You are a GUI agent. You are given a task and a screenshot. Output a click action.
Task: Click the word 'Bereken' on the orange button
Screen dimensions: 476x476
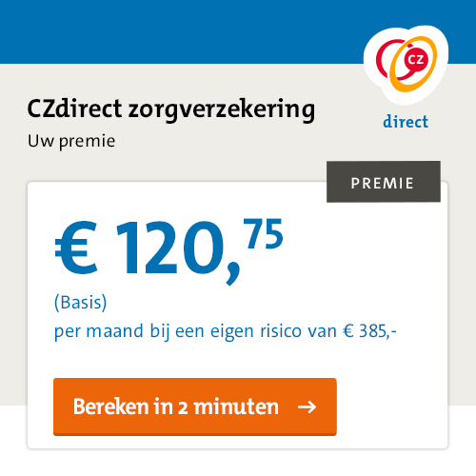click(111, 407)
